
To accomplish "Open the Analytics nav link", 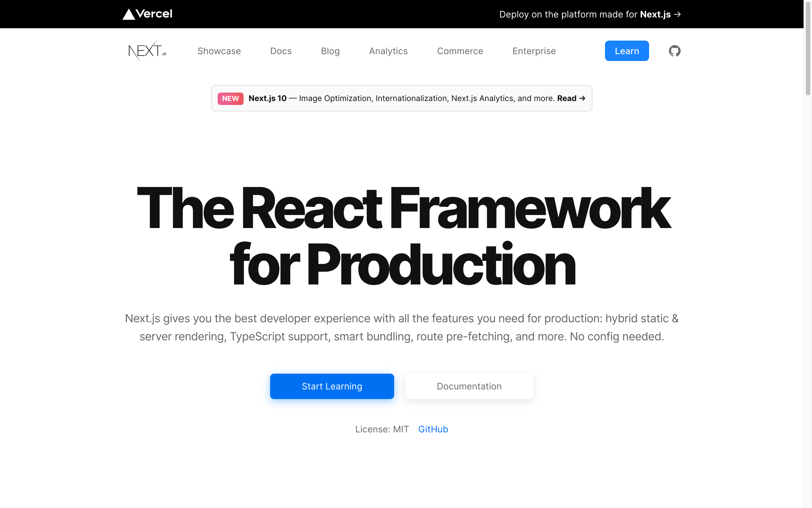I will (388, 51).
